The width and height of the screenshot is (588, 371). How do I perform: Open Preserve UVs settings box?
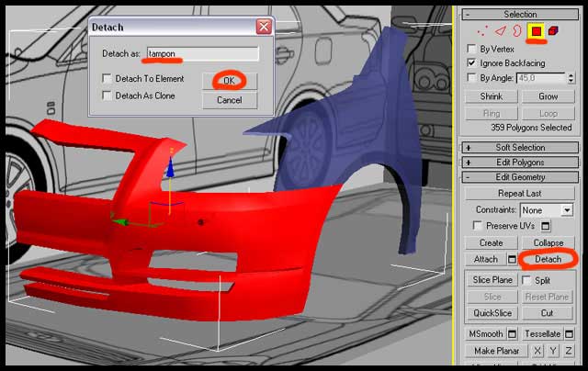tap(545, 226)
